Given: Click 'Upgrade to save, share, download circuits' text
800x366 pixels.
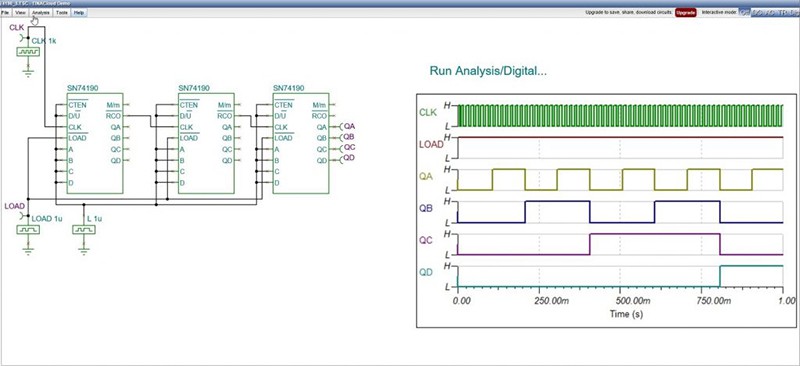Looking at the screenshot, I should coord(629,12).
